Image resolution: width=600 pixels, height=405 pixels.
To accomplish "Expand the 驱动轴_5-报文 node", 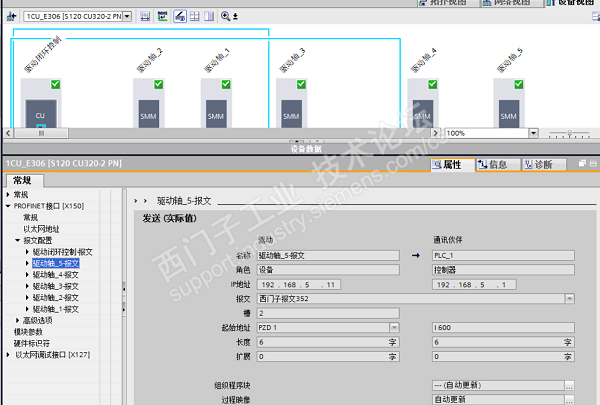I will tap(27, 263).
